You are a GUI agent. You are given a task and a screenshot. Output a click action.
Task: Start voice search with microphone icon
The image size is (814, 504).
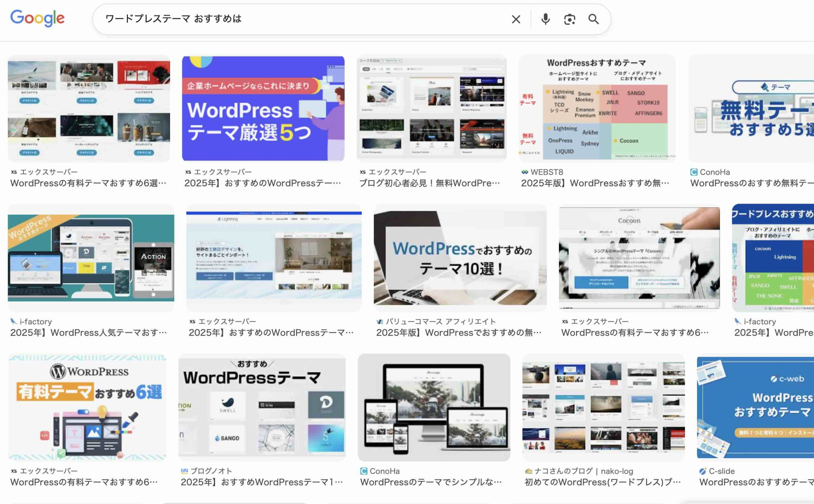545,19
